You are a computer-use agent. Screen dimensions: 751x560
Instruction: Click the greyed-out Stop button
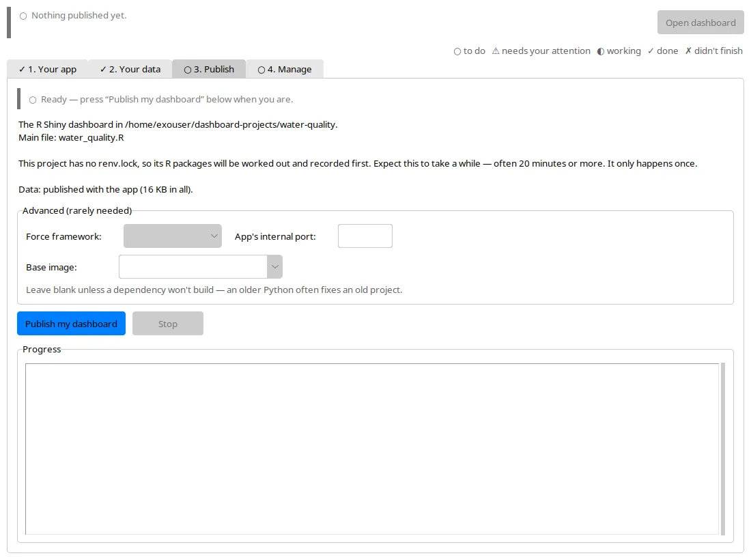click(168, 323)
